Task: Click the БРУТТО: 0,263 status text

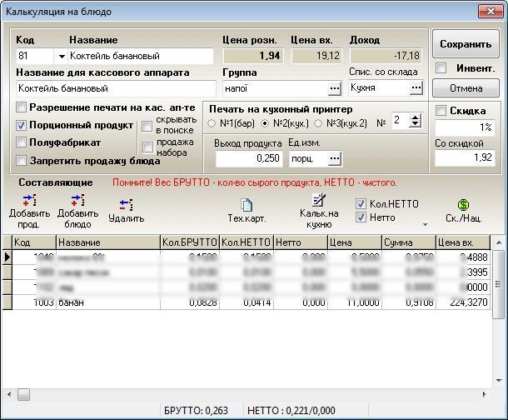Action: click(x=196, y=411)
